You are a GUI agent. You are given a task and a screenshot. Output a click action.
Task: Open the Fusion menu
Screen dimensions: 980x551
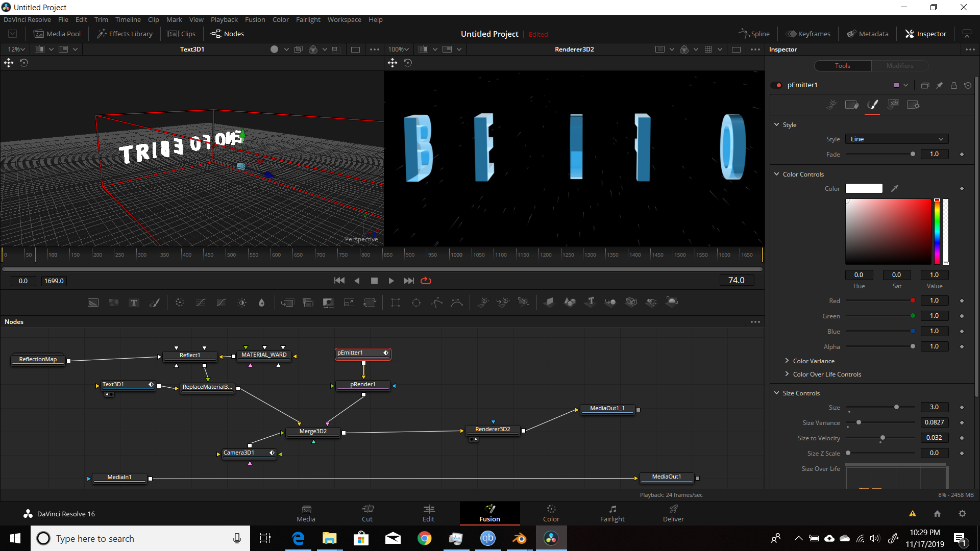click(255, 19)
